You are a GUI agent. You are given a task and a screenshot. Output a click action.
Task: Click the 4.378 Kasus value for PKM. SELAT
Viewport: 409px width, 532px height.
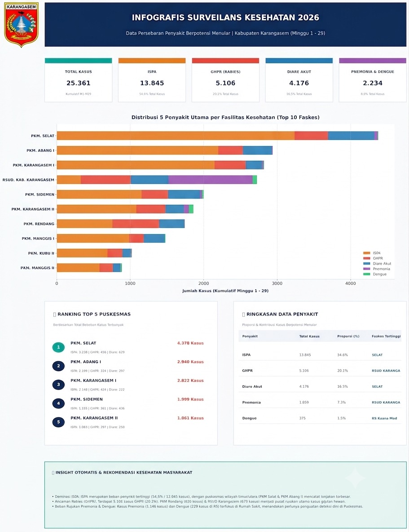(x=190, y=343)
